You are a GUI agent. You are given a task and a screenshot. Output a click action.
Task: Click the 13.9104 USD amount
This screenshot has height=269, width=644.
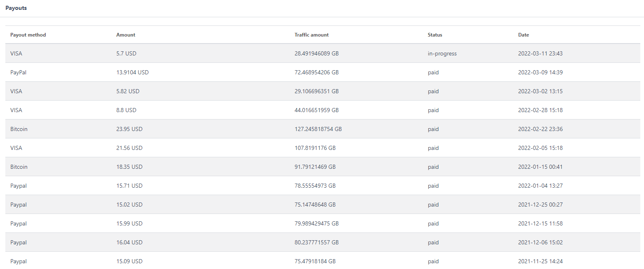(132, 72)
